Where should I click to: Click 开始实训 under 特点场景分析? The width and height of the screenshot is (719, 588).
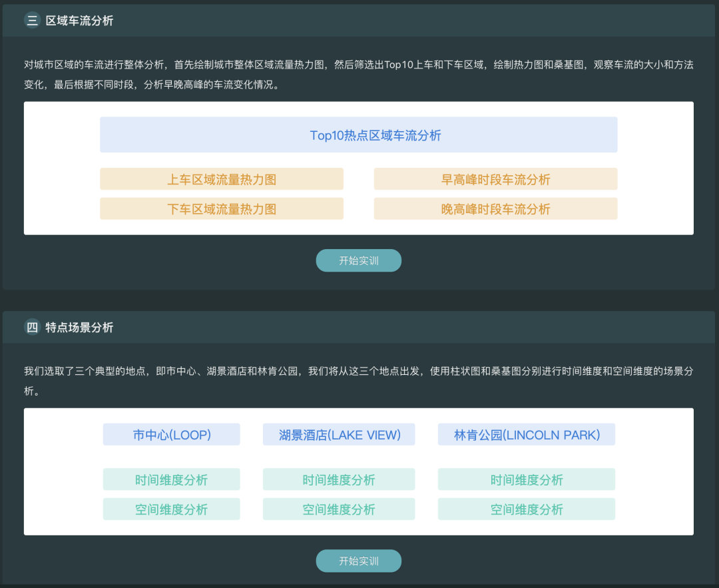[359, 561]
